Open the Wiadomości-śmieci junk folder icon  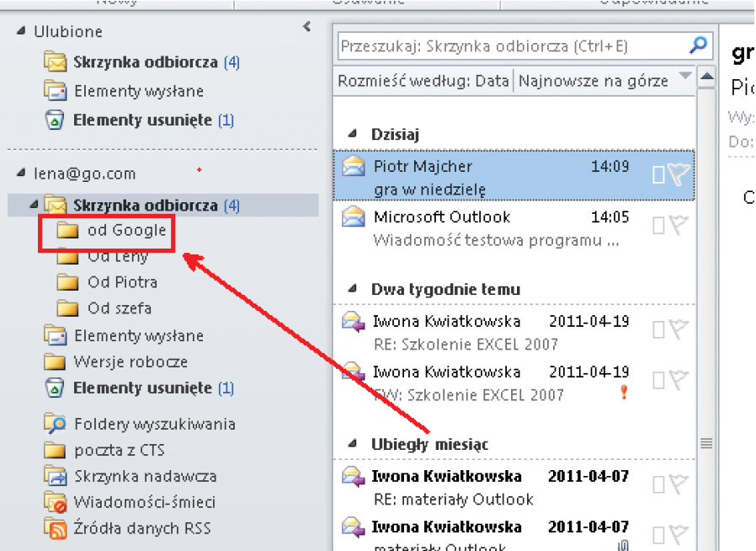tap(56, 502)
